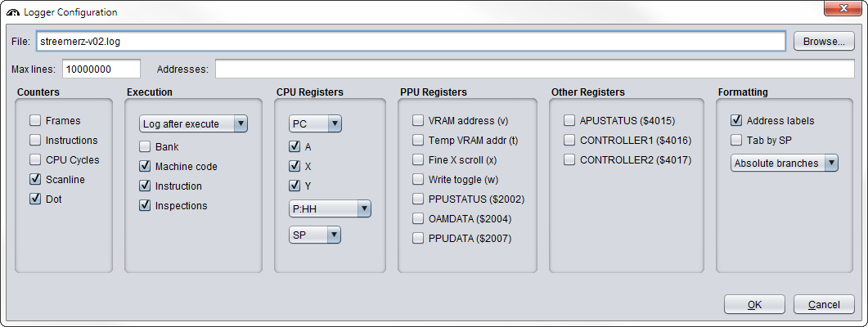
Task: Expand the SP dropdown
Action: (x=314, y=235)
